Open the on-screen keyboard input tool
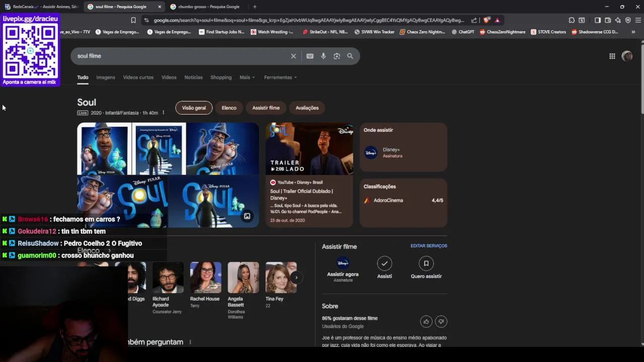The image size is (644, 362). pos(310,56)
